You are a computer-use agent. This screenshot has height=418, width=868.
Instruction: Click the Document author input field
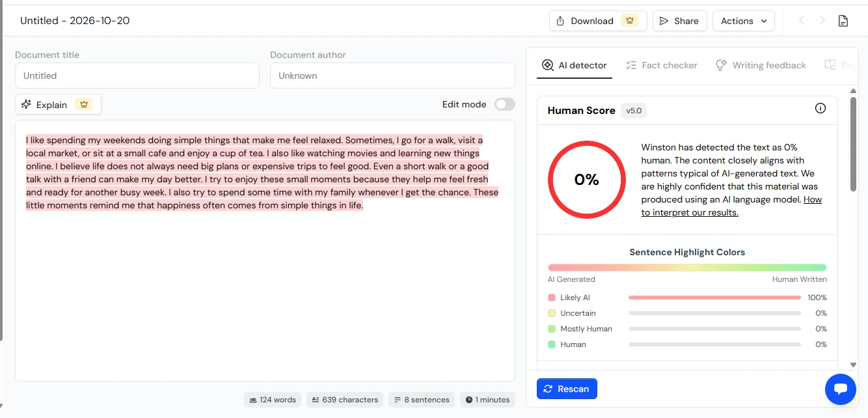point(392,76)
